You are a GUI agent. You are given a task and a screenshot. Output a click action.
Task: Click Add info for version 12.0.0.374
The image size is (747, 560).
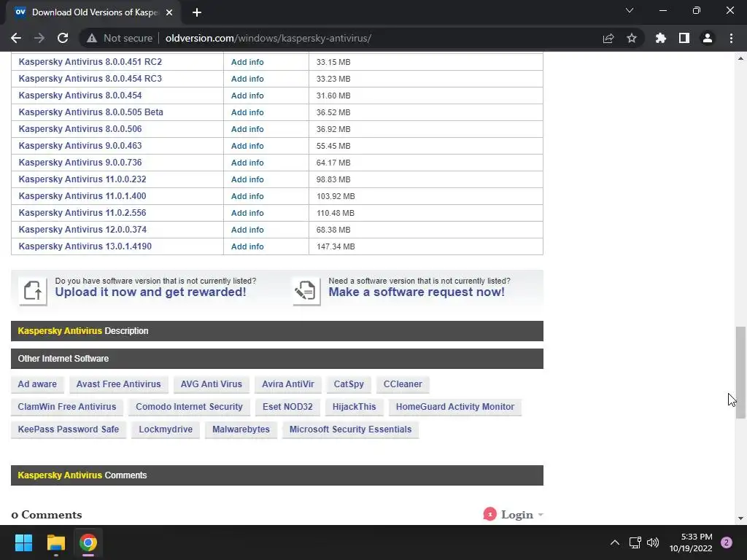(247, 230)
